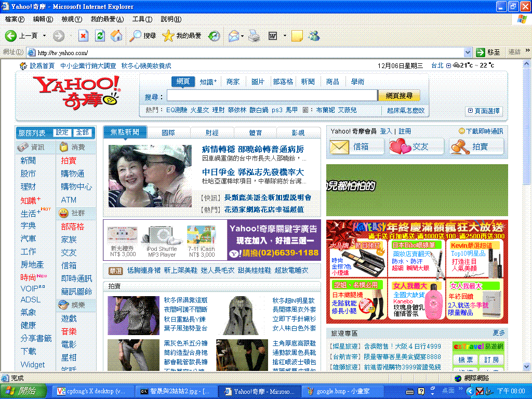
Task: Expand the address bar URL dropdown
Action: coord(467,52)
